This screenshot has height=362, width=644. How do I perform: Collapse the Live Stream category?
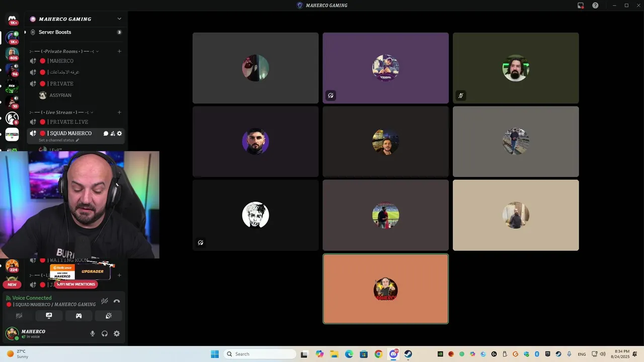pyautogui.click(x=62, y=112)
